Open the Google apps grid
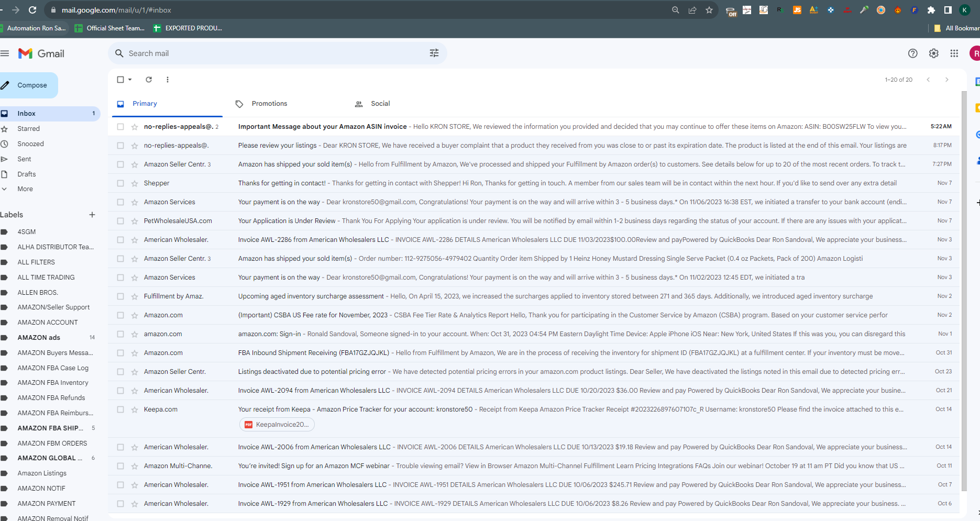980x521 pixels. [954, 53]
